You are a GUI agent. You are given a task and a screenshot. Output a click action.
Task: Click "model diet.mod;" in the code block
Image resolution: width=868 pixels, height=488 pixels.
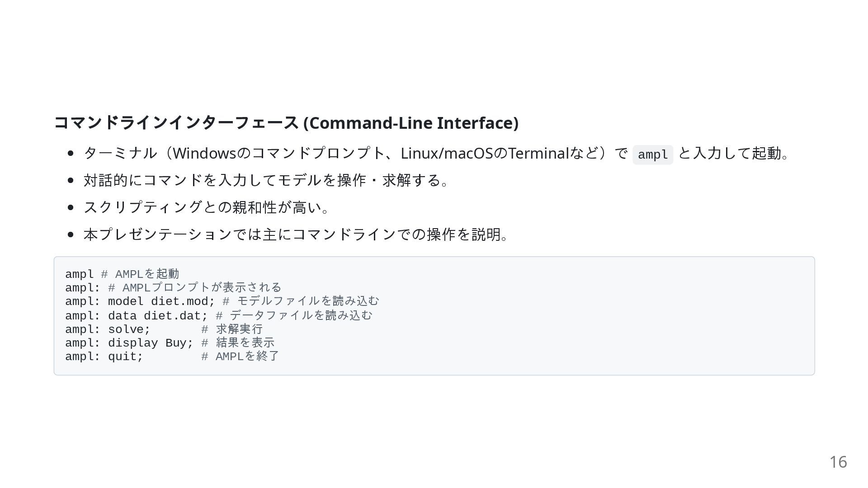click(x=161, y=301)
